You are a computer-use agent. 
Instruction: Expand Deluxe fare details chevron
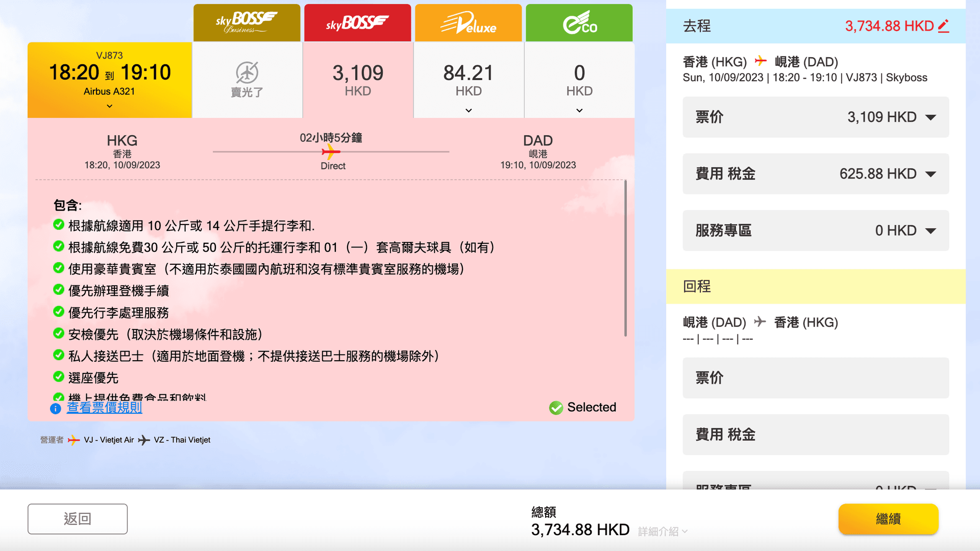coord(469,110)
